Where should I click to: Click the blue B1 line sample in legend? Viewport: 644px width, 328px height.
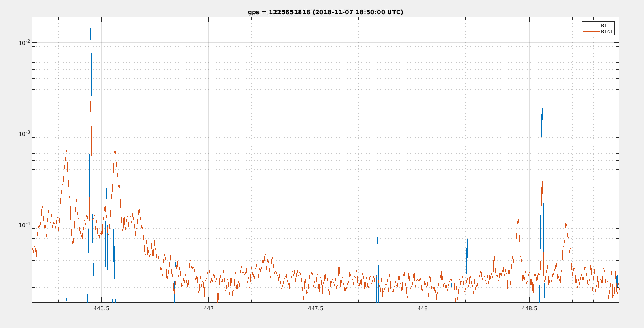point(592,26)
